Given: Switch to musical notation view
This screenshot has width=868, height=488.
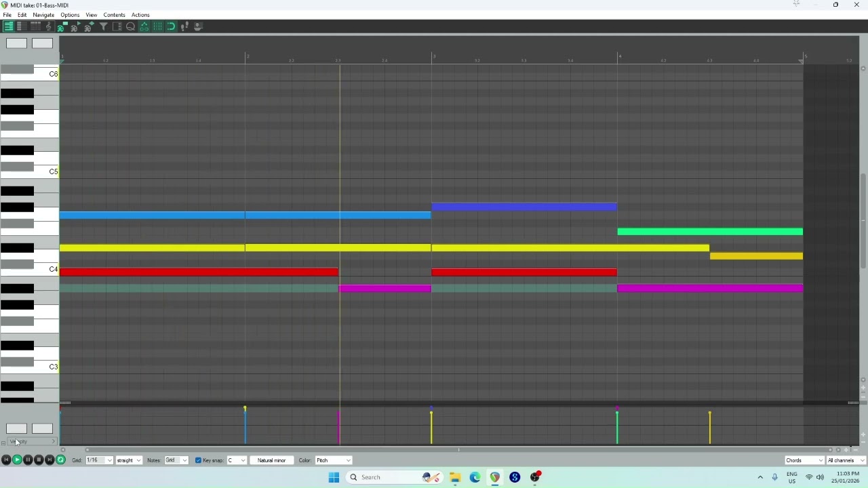Looking at the screenshot, I should pyautogui.click(x=48, y=26).
